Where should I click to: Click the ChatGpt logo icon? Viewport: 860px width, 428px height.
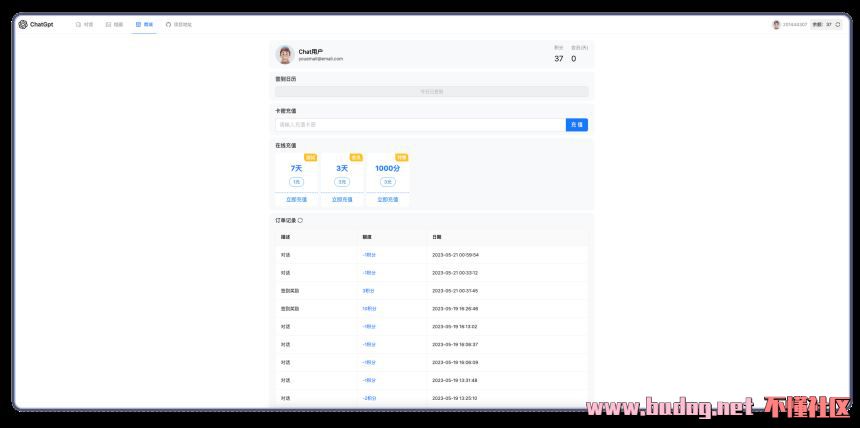(22, 25)
